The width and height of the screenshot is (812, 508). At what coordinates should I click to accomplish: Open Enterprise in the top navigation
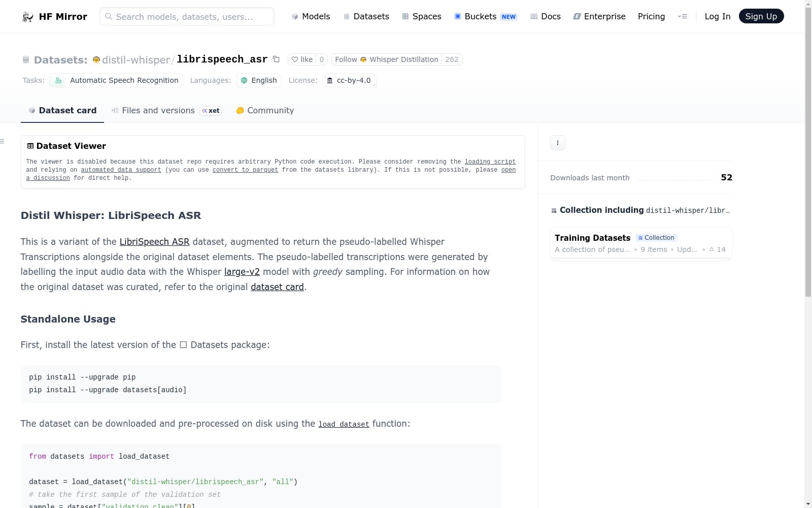click(599, 16)
